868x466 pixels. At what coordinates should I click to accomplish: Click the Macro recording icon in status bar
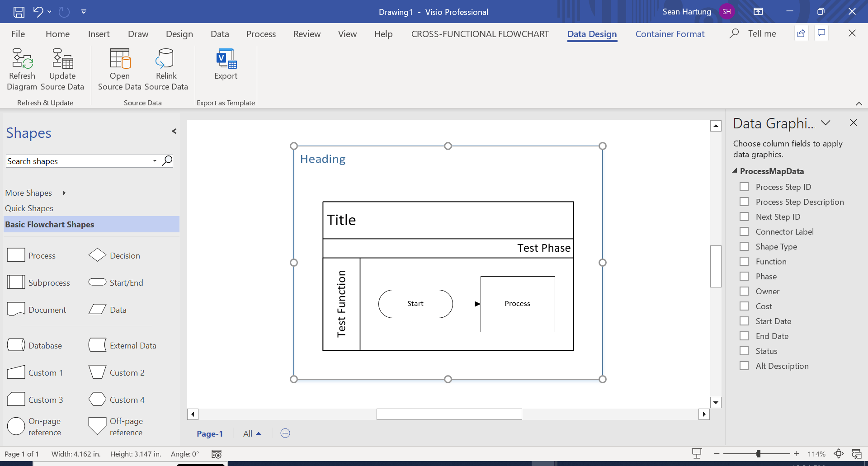pos(217,454)
